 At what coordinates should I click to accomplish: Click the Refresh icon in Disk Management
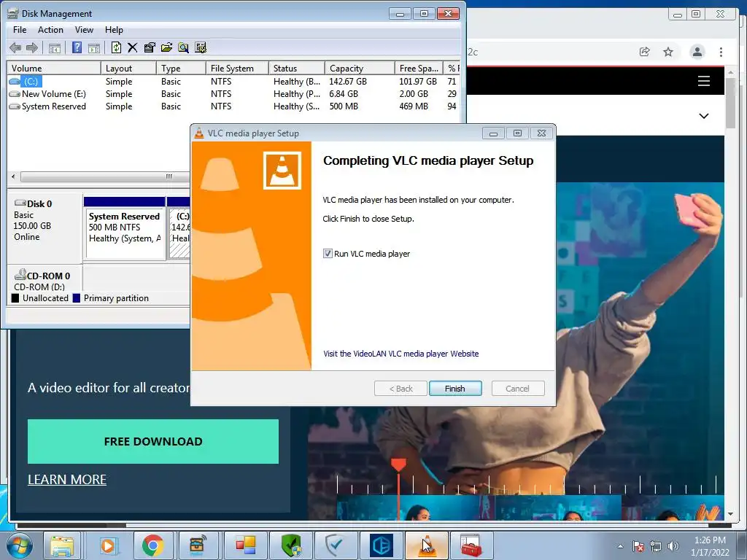[116, 47]
